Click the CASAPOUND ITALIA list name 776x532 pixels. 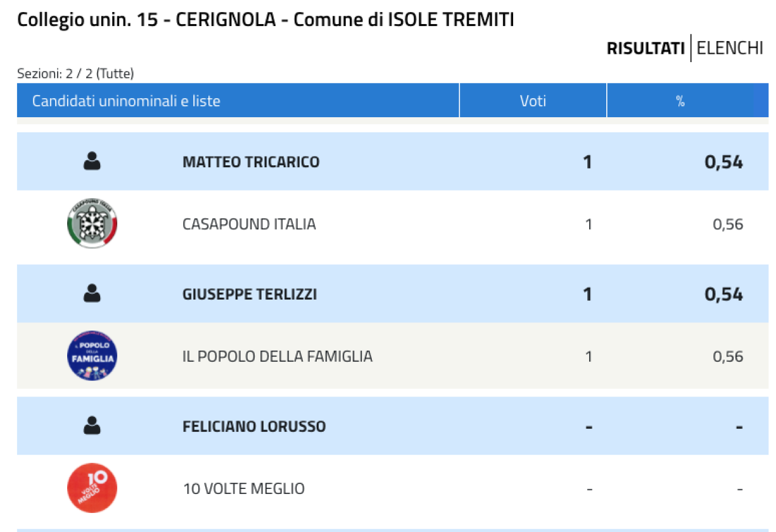point(249,224)
